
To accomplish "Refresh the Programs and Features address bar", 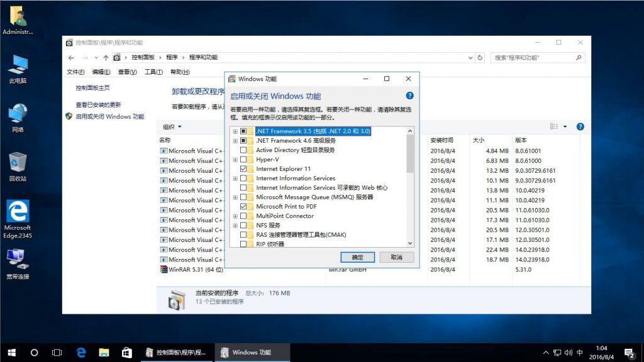I will (480, 58).
